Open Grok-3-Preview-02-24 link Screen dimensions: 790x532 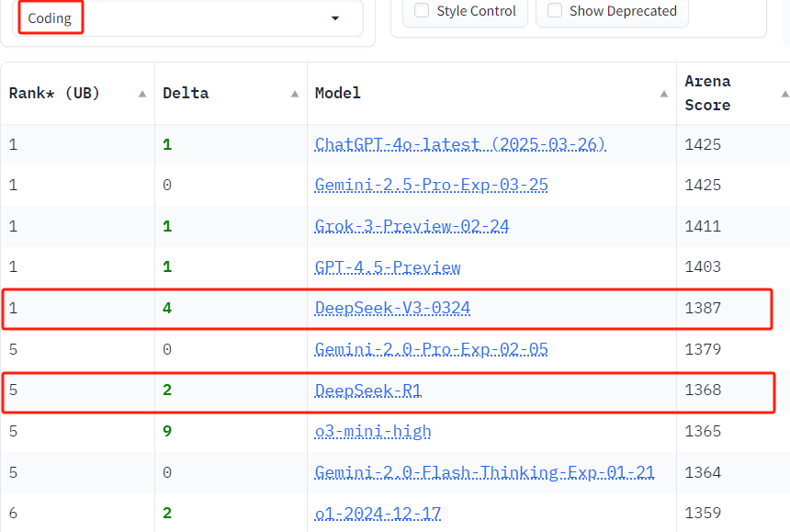click(412, 226)
